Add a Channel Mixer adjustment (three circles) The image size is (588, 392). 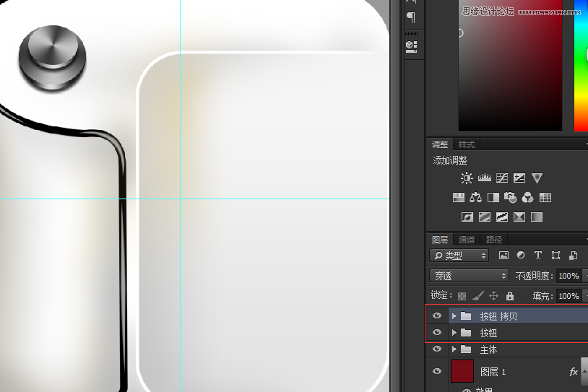coord(527,198)
